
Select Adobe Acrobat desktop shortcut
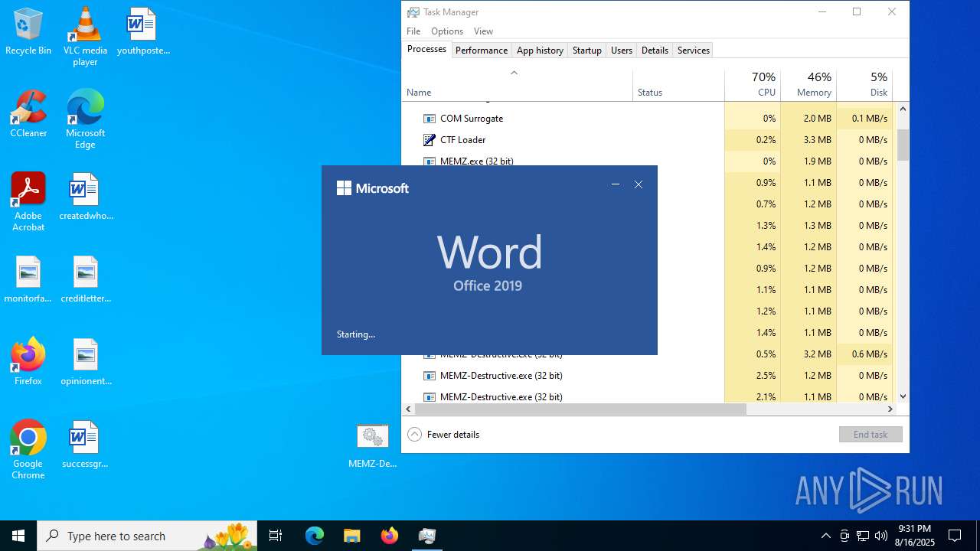point(28,202)
